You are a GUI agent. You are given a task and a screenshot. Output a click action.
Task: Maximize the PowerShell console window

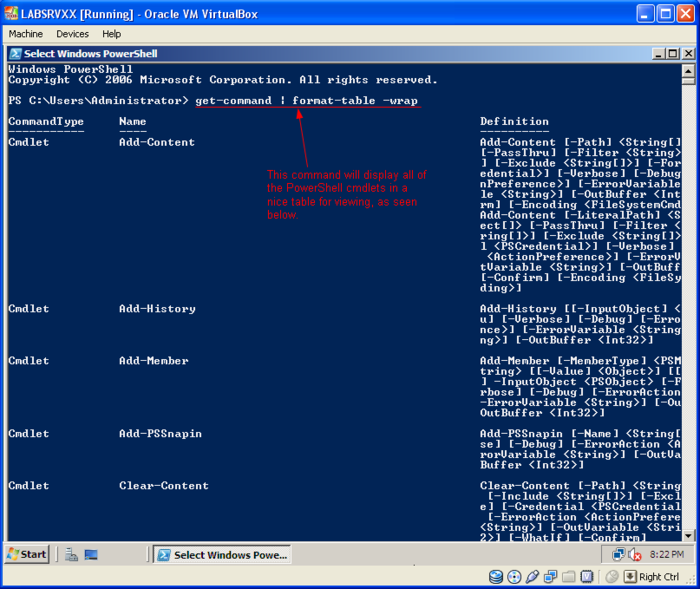[x=673, y=54]
